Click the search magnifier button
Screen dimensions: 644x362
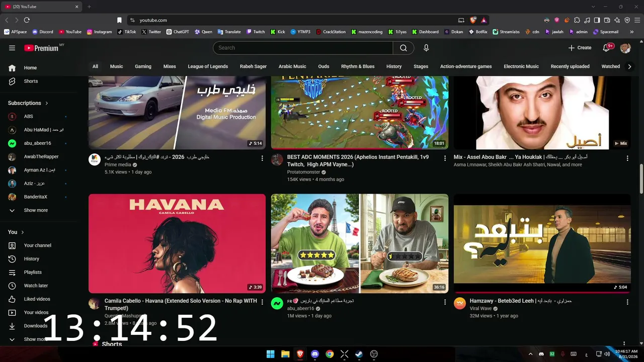pos(404,48)
